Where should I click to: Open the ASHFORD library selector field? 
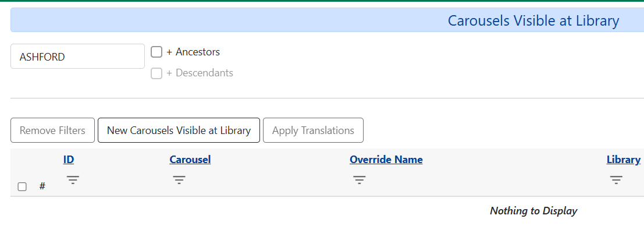pyautogui.click(x=77, y=57)
